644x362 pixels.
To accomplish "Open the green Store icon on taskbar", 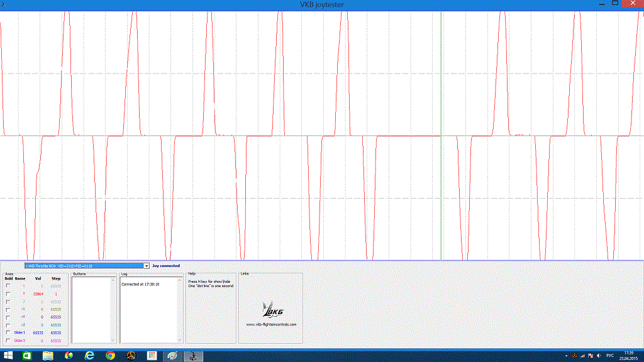I will point(27,356).
